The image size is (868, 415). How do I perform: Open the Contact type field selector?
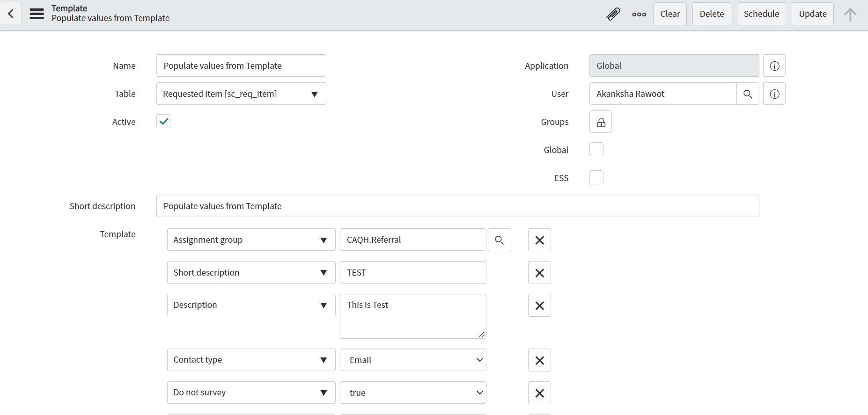251,360
